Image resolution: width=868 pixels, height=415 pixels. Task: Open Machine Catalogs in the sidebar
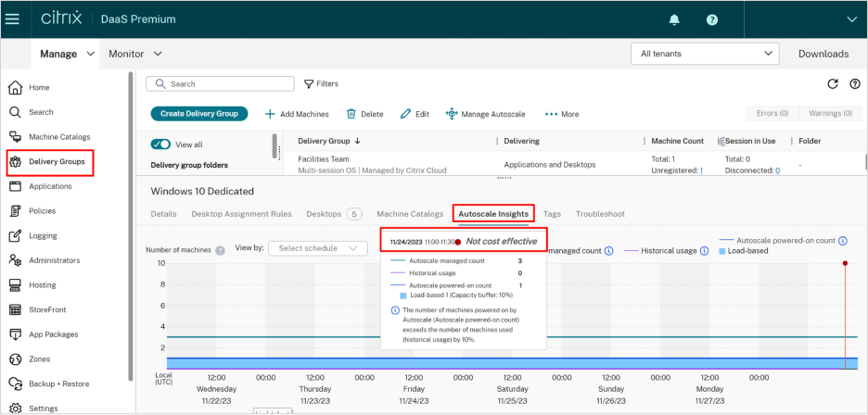pyautogui.click(x=59, y=137)
